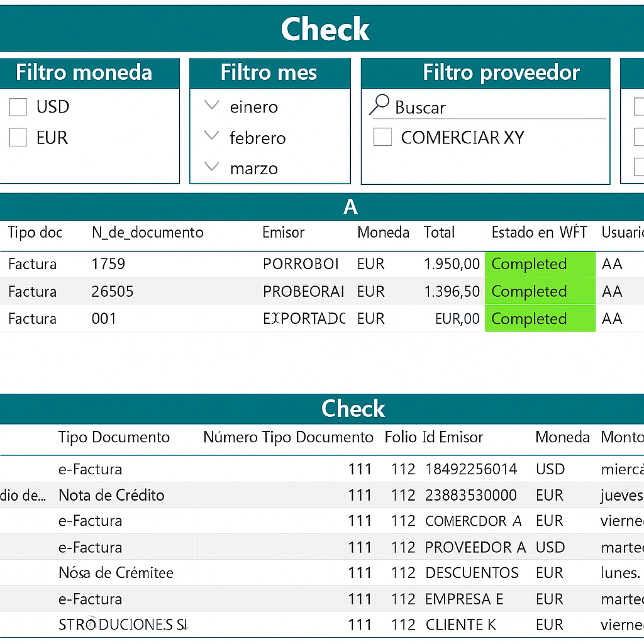Click the chevron icon next to marzo
Image resolution: width=644 pixels, height=644 pixels.
212,167
